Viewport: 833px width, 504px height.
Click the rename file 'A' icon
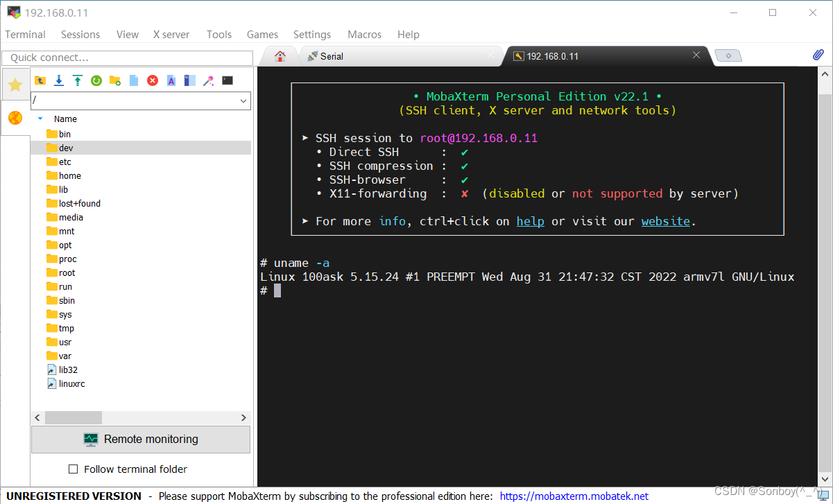pyautogui.click(x=171, y=80)
